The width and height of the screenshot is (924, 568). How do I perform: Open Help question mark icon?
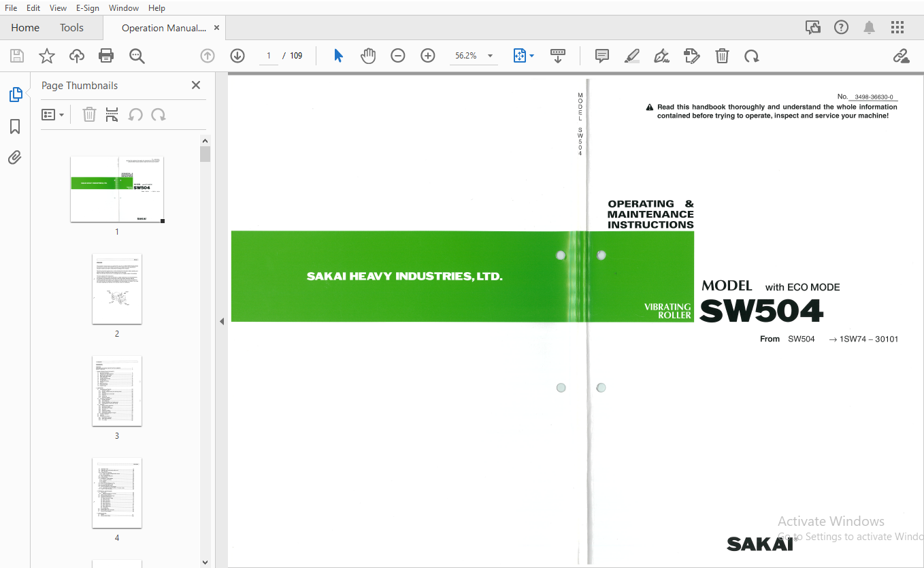point(842,27)
